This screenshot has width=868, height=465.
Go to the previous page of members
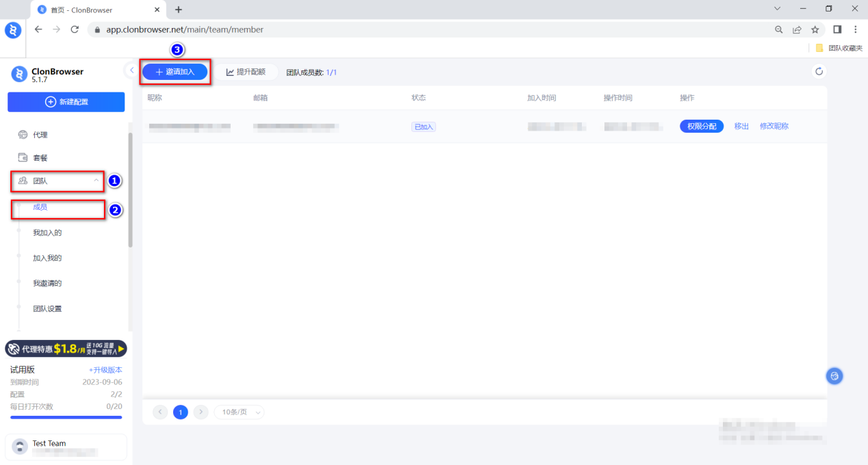160,412
